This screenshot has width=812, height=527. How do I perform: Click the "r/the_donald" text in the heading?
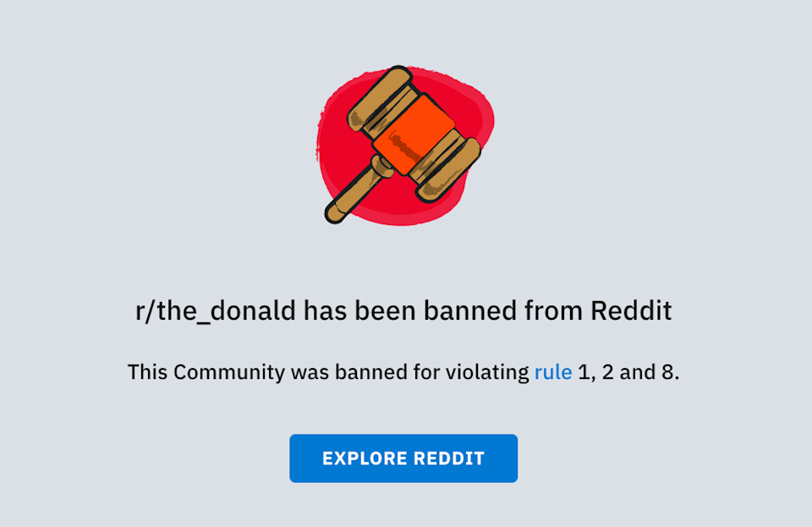216,310
